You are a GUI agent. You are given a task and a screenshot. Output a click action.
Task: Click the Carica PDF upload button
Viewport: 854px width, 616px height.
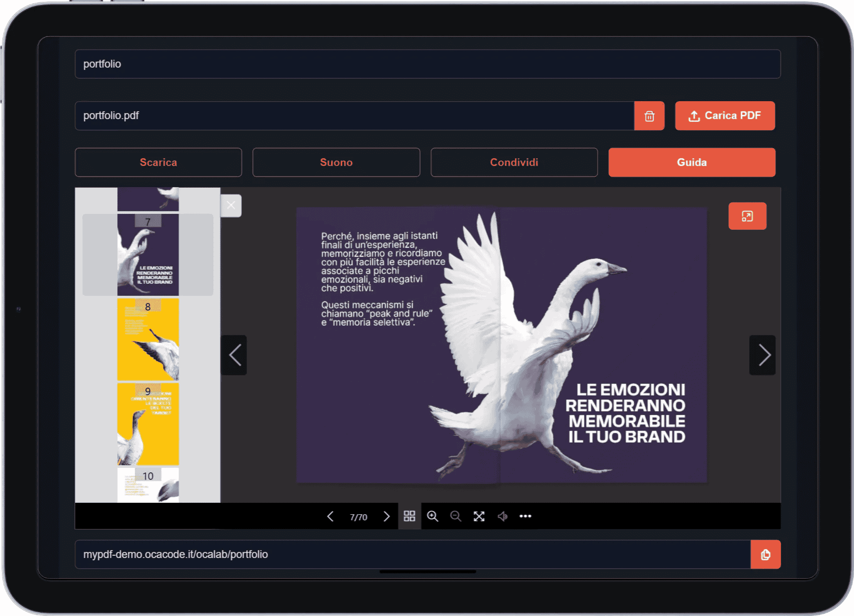725,116
